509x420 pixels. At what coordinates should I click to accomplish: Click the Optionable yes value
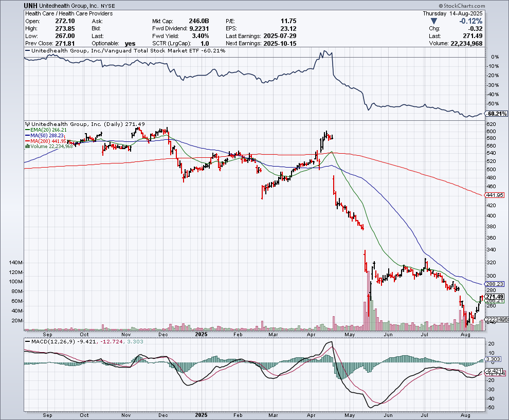[130, 44]
